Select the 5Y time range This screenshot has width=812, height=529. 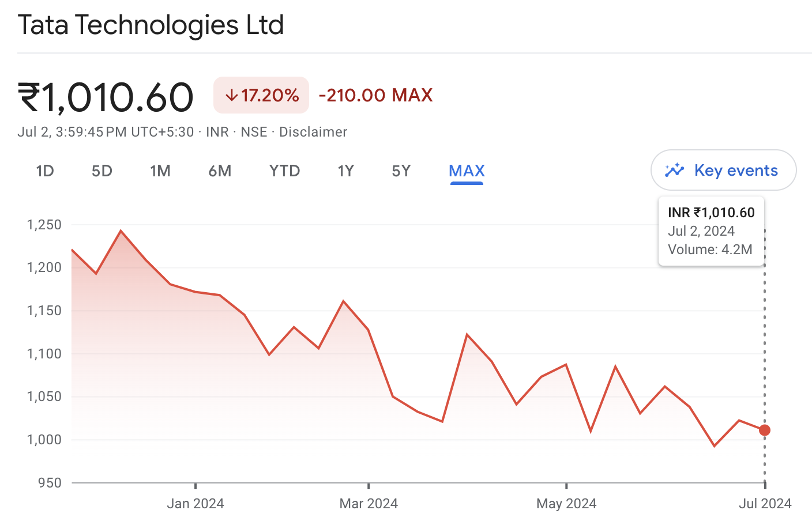[x=401, y=171]
